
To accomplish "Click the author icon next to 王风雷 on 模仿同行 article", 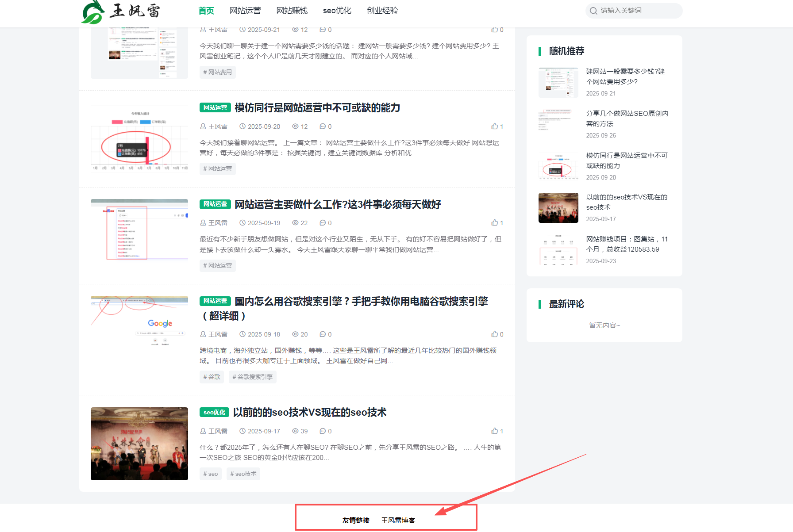I will pyautogui.click(x=203, y=126).
